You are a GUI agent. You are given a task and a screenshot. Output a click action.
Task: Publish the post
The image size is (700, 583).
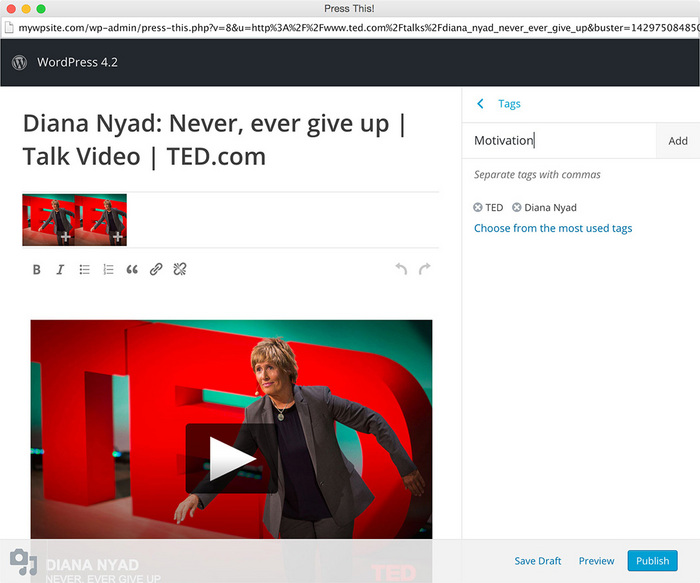tap(652, 561)
